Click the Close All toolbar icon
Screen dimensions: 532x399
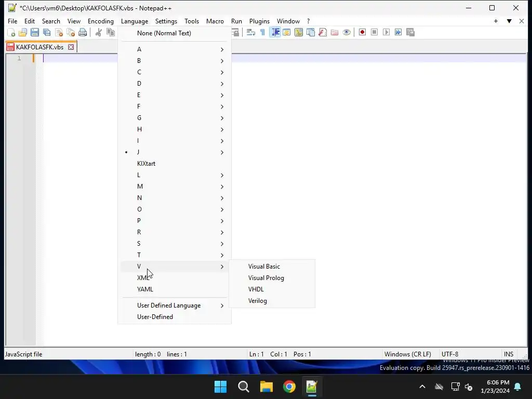pyautogui.click(x=71, y=32)
